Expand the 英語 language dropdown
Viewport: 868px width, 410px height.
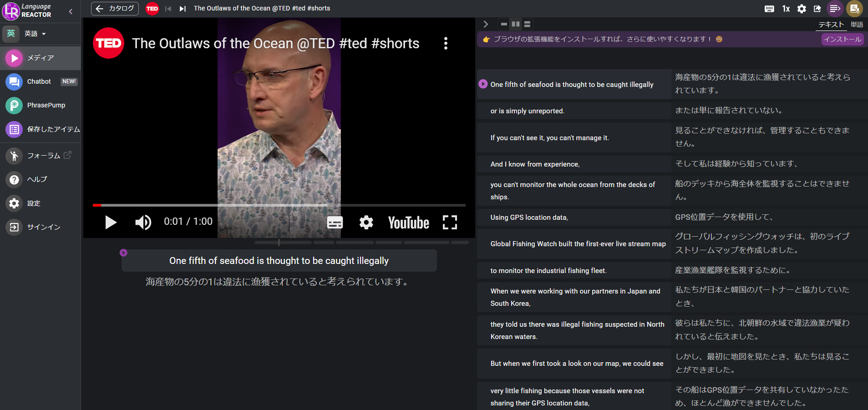tap(35, 34)
